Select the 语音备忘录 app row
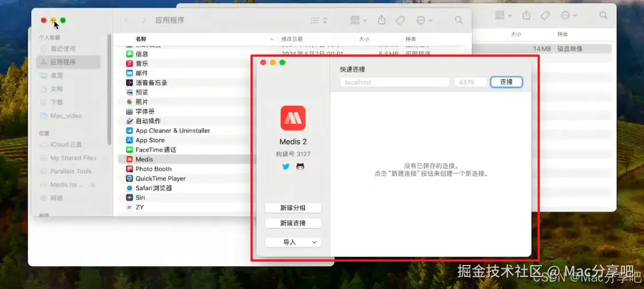 [x=184, y=82]
